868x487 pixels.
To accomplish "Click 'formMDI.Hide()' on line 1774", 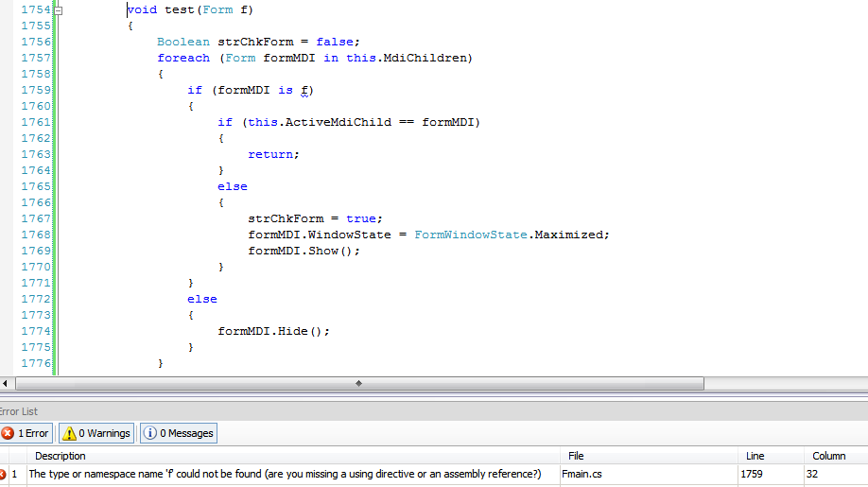I will 270,331.
